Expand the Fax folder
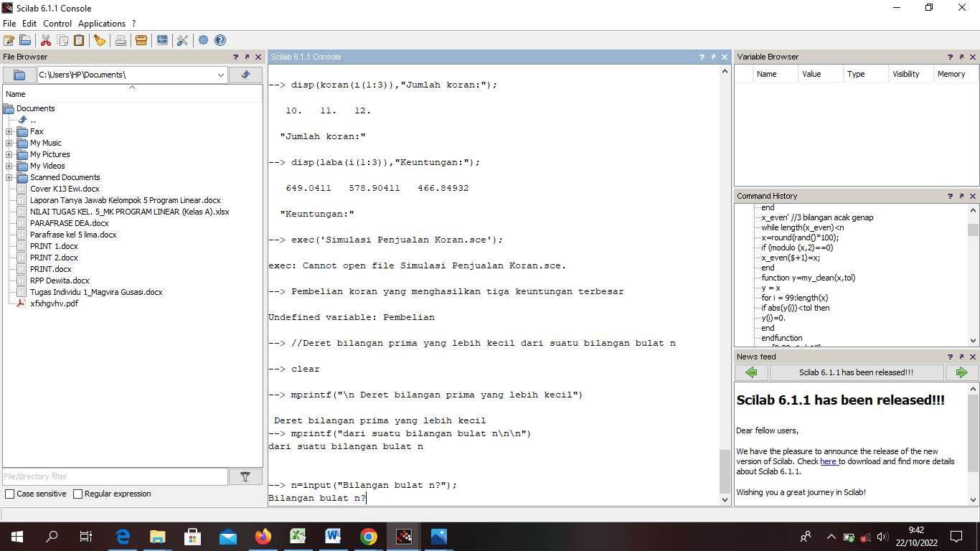The image size is (980, 551). [9, 131]
